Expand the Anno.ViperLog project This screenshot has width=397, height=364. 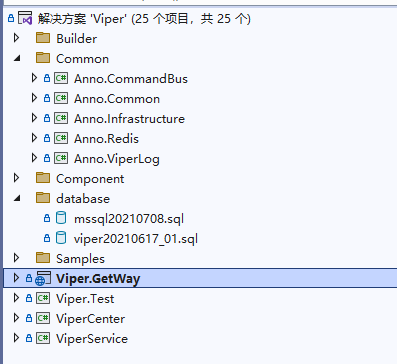(34, 158)
